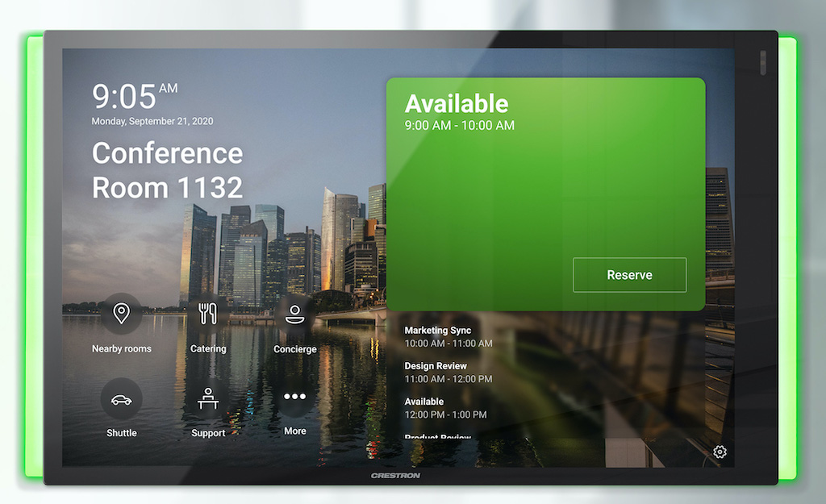Click the 9:00 AM - 10:00 AM time range
Image resolution: width=826 pixels, height=504 pixels.
click(x=459, y=126)
